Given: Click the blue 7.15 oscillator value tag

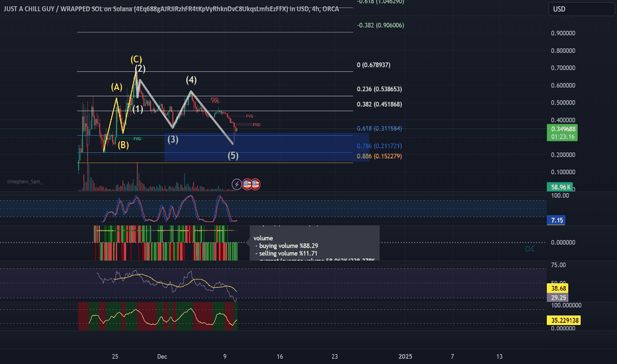Looking at the screenshot, I should pos(556,220).
